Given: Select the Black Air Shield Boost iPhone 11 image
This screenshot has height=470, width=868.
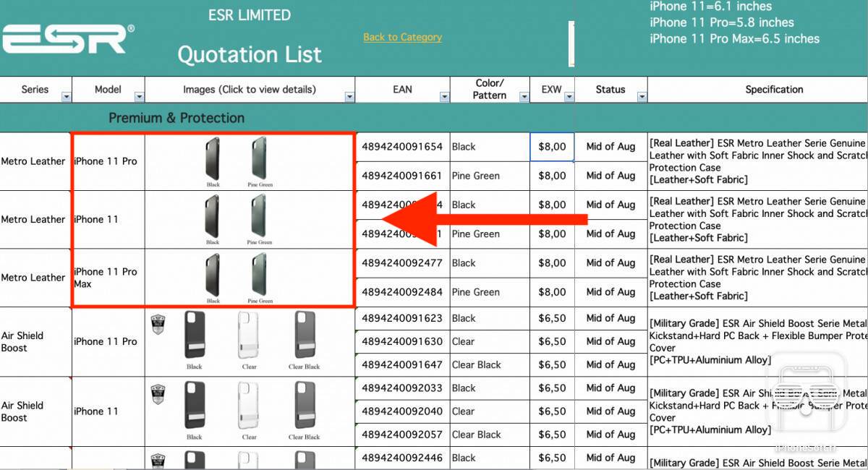Looking at the screenshot, I should [x=194, y=406].
